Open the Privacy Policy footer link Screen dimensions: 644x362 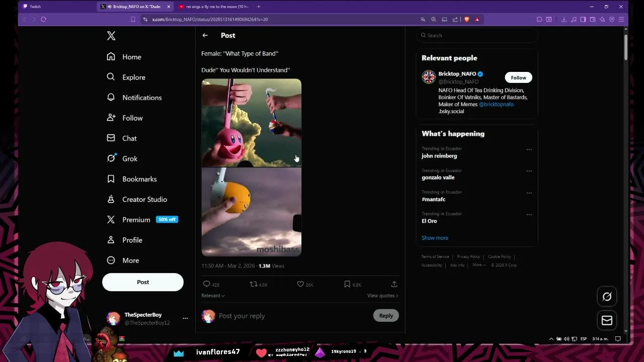[x=468, y=257]
